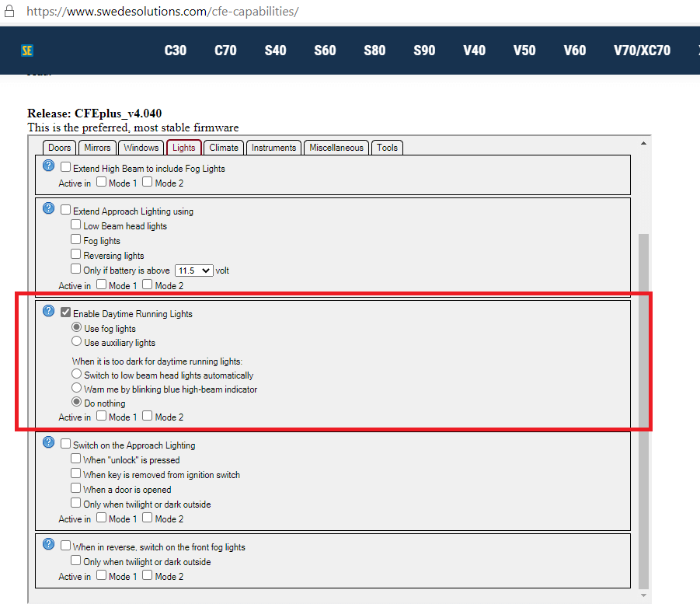Check Only if battery is above
700x604 pixels.
click(x=76, y=269)
